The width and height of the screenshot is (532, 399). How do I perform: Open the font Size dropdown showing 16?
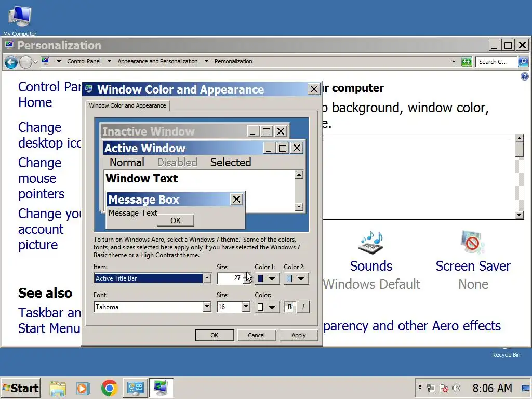click(x=246, y=307)
